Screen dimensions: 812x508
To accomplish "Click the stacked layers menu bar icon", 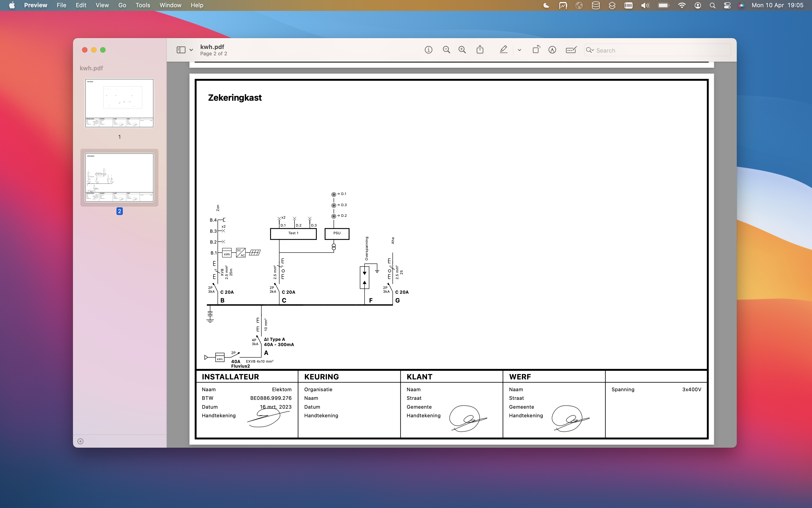I will 612,5.
